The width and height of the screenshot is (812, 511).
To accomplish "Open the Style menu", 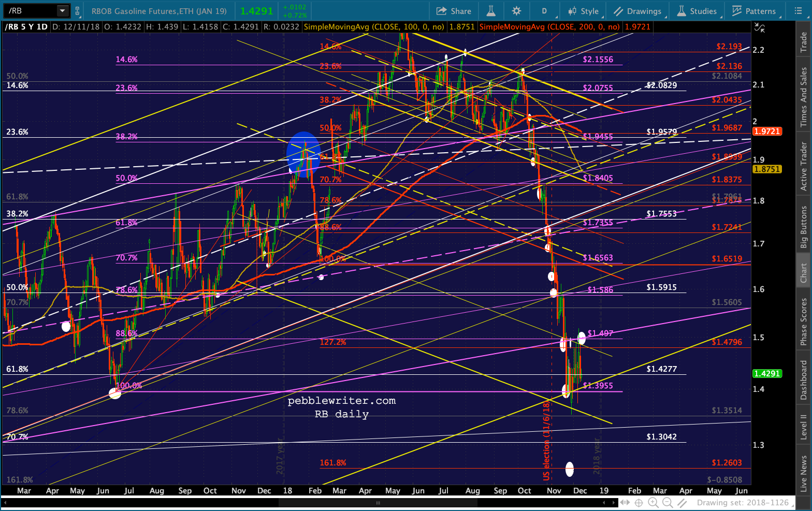I will coord(583,11).
